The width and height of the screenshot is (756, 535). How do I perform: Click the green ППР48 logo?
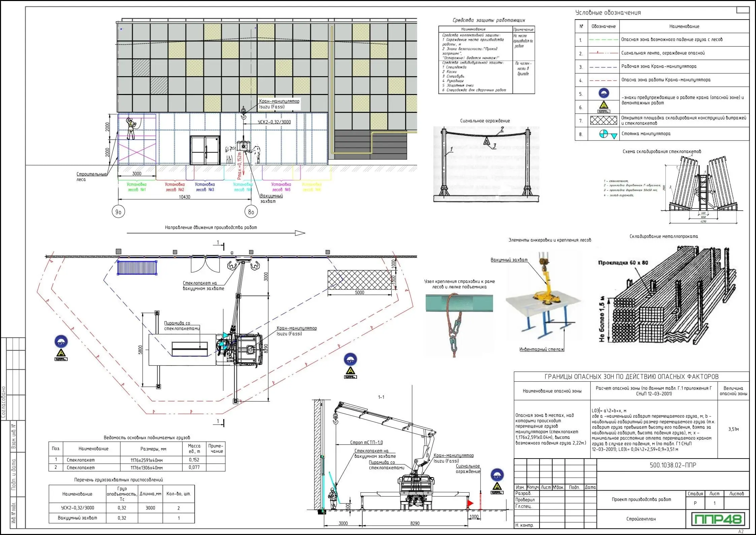[718, 519]
